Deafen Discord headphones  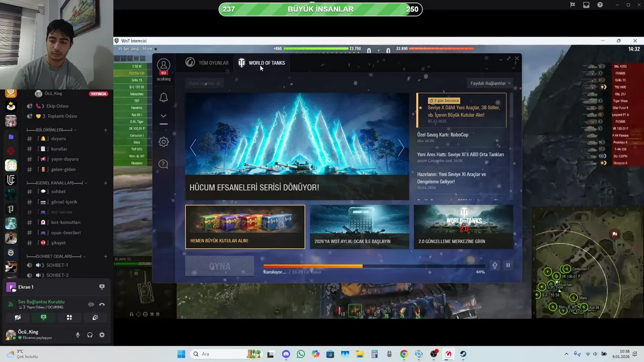click(90, 335)
